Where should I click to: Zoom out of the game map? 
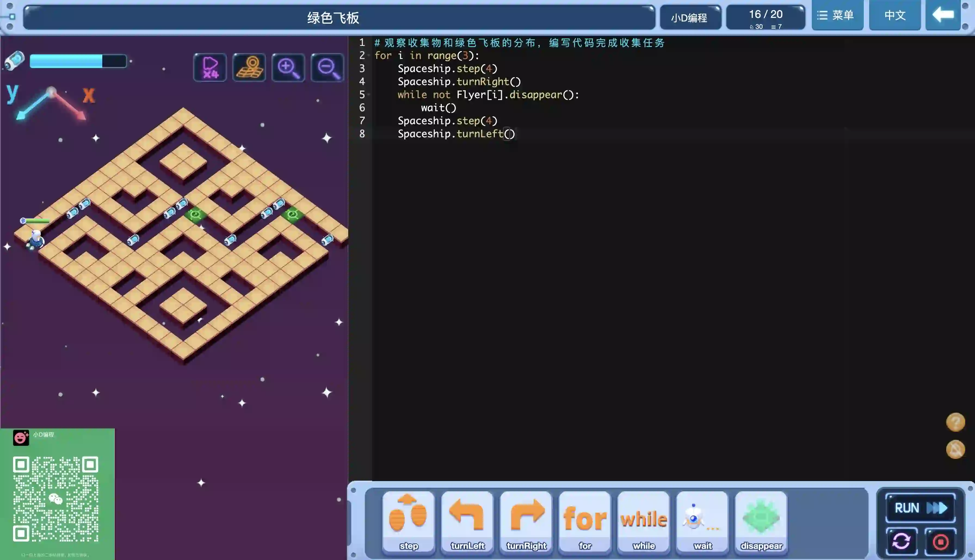coord(328,68)
